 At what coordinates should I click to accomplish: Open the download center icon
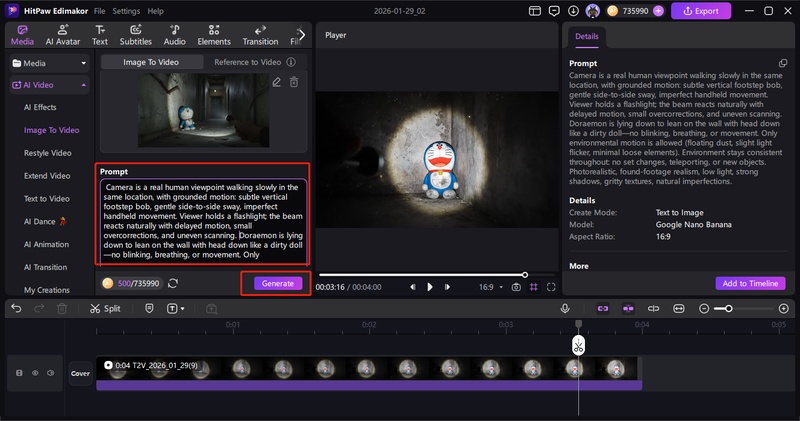(573, 11)
